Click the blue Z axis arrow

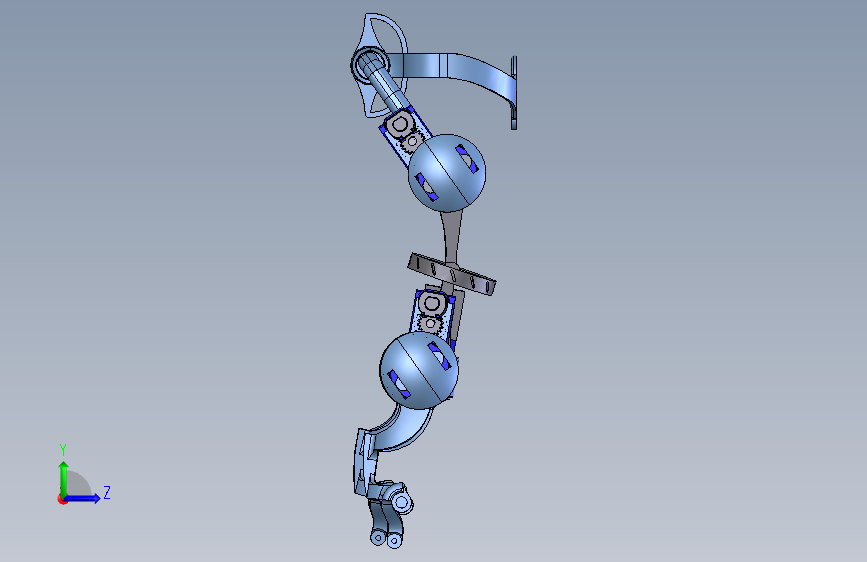click(82, 498)
